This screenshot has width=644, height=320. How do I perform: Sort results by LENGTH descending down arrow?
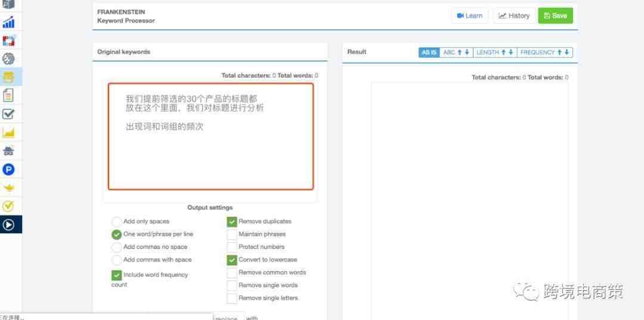(510, 52)
